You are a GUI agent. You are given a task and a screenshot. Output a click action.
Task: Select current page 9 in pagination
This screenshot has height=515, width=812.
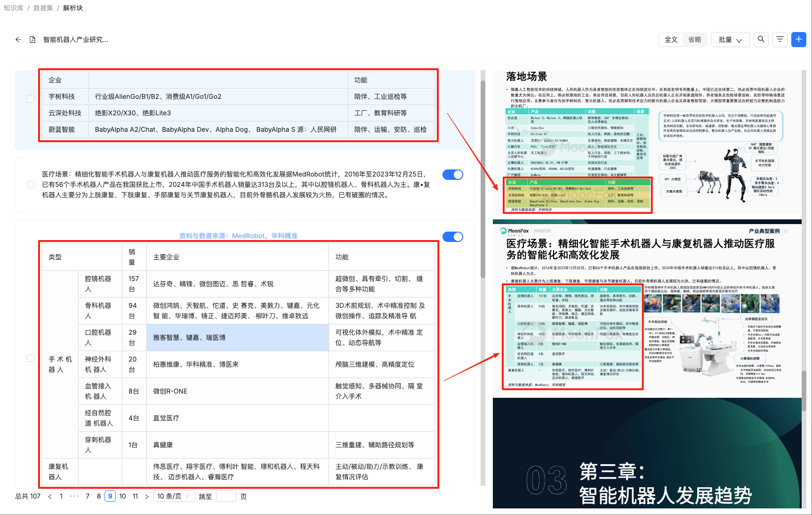coord(110,496)
